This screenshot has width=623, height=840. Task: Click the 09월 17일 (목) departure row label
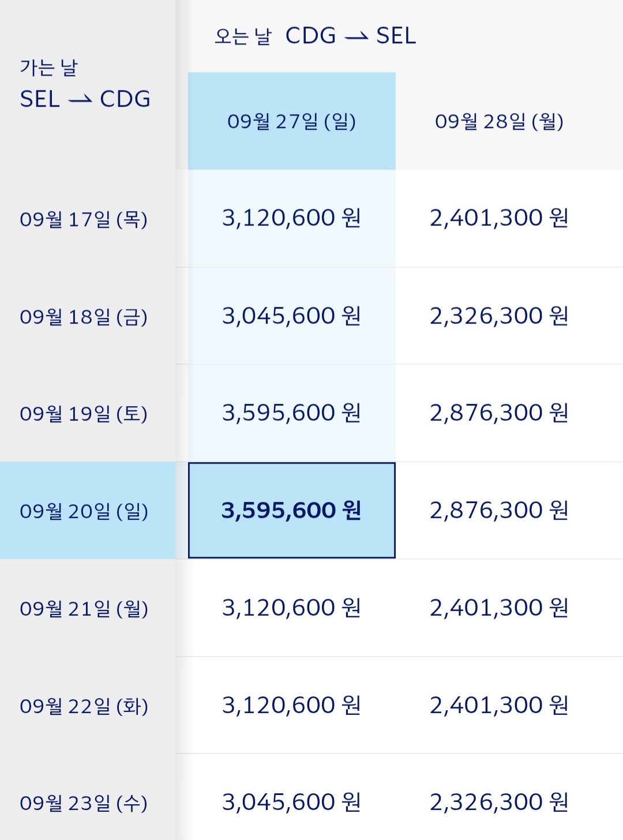84,219
